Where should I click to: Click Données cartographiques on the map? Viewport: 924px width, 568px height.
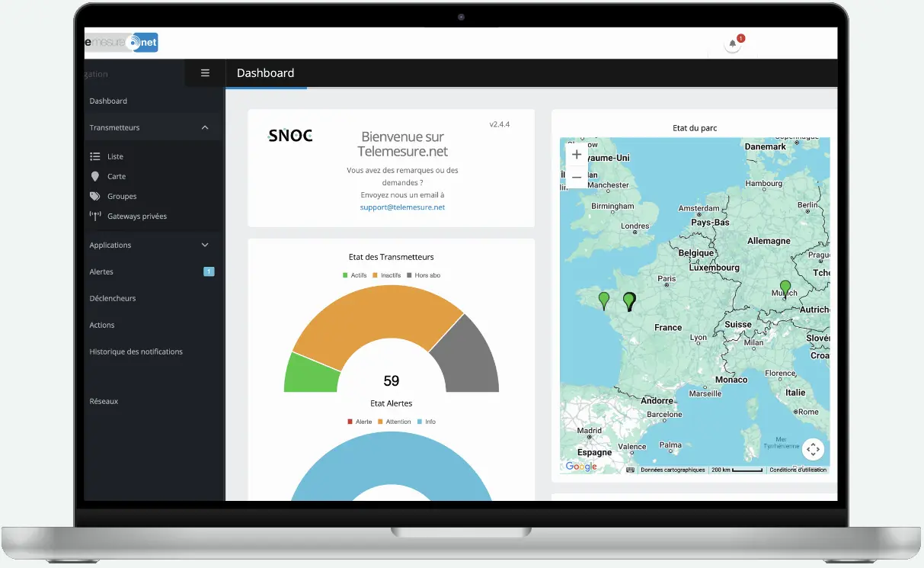[x=673, y=470]
